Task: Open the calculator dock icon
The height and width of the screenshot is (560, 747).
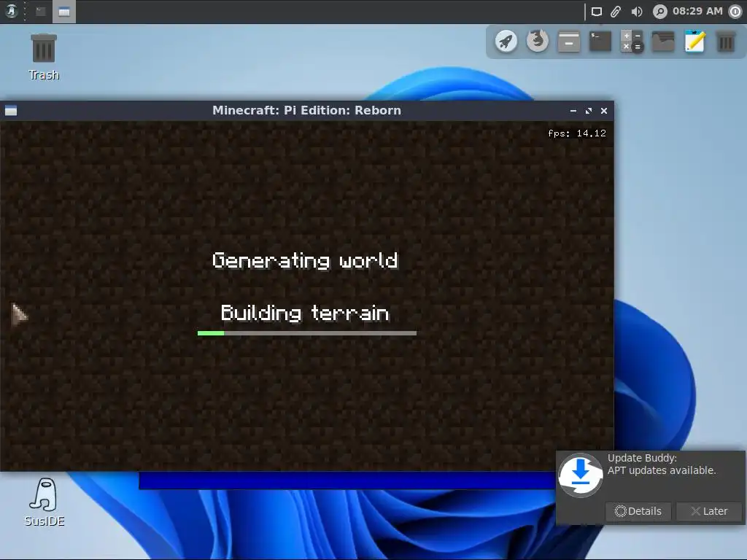Action: (632, 42)
